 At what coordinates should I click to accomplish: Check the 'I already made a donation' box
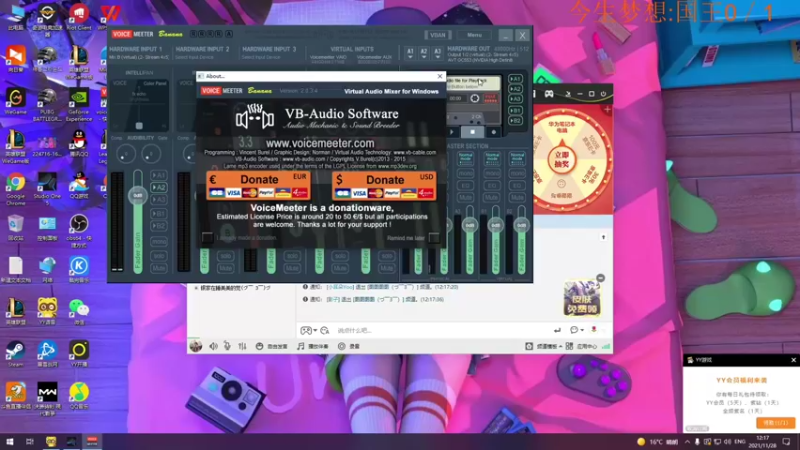click(x=207, y=237)
